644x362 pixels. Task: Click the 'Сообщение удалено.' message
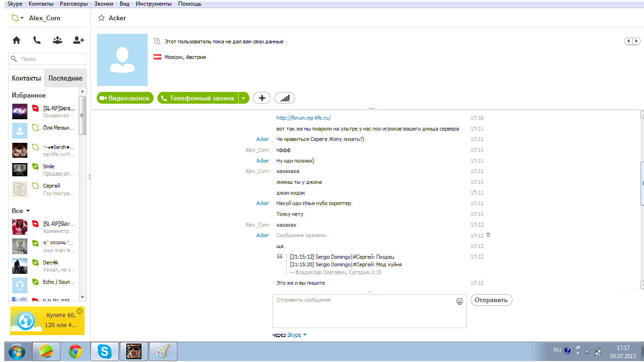pos(302,235)
